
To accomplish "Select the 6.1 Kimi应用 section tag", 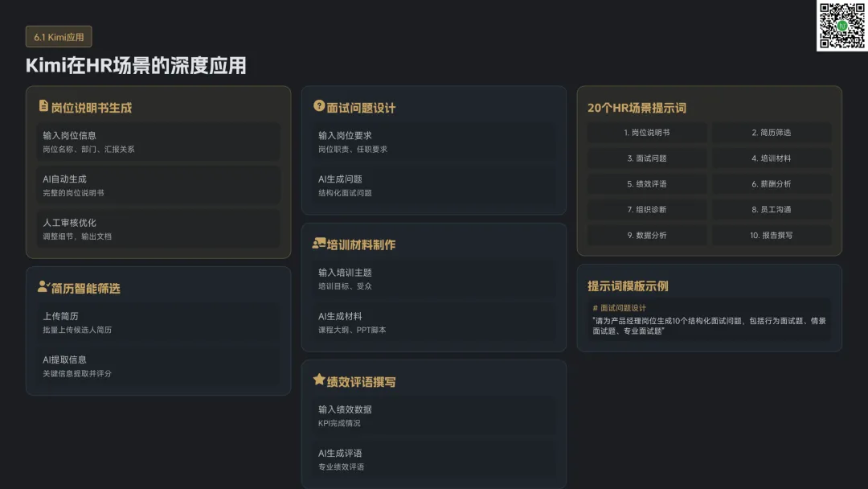I will pyautogui.click(x=59, y=37).
